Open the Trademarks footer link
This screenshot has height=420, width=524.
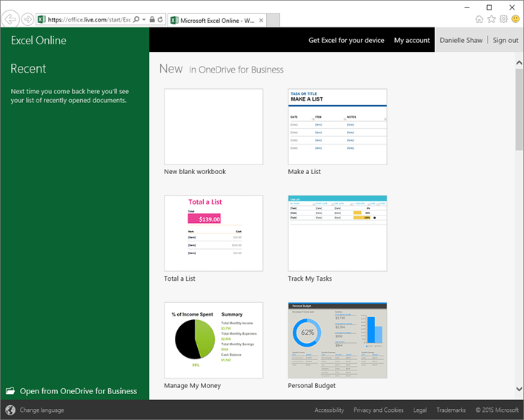(x=451, y=410)
